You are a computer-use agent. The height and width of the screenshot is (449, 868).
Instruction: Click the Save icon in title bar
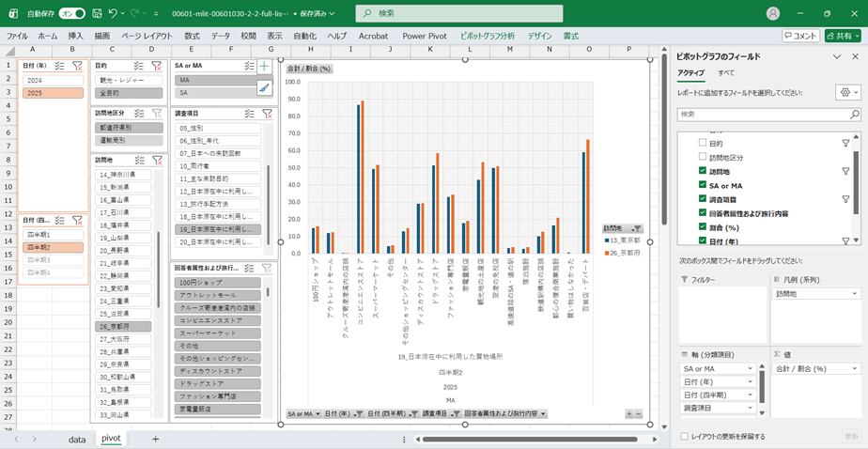[95, 14]
